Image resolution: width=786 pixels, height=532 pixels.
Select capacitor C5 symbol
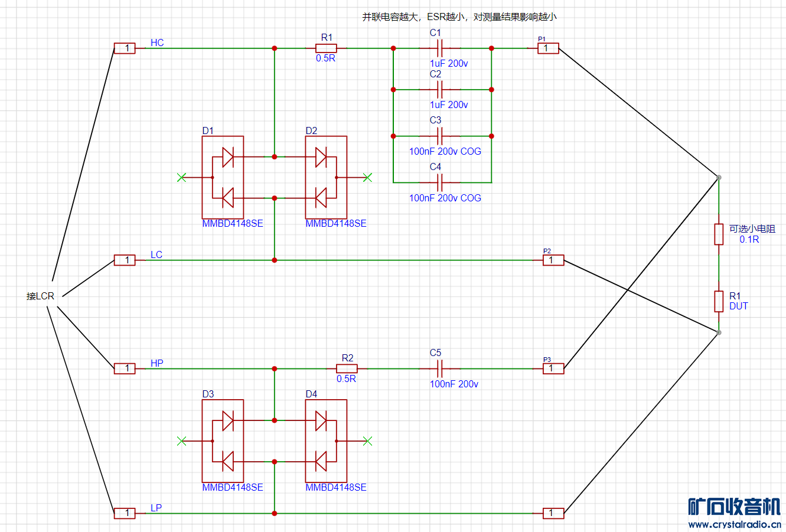coord(439,369)
